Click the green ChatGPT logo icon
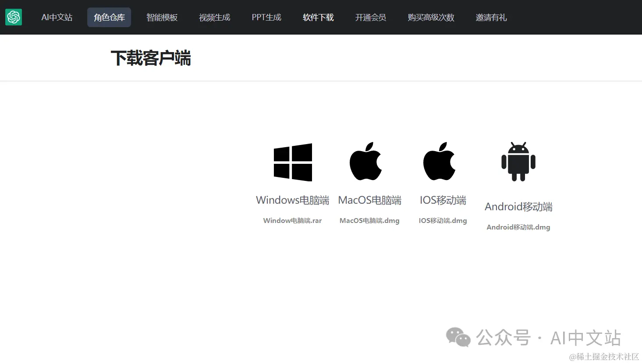Viewport: 642px width, 364px height. coord(14,17)
